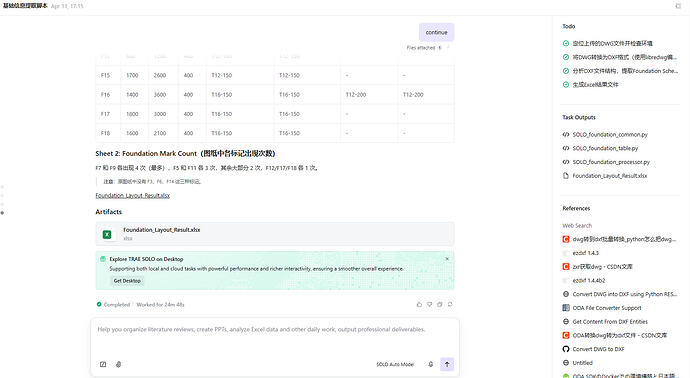
Task: Click the 'continue' user message bubble
Action: tap(437, 33)
